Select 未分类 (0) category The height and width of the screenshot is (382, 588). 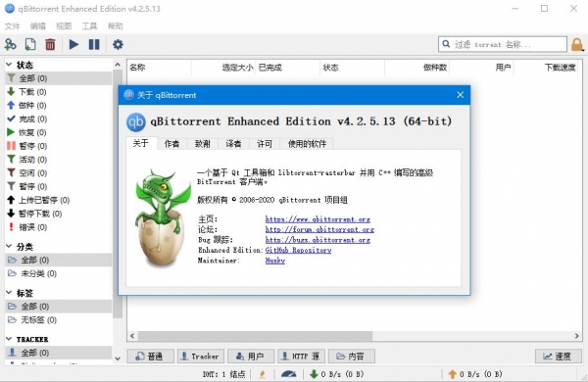[58, 273]
